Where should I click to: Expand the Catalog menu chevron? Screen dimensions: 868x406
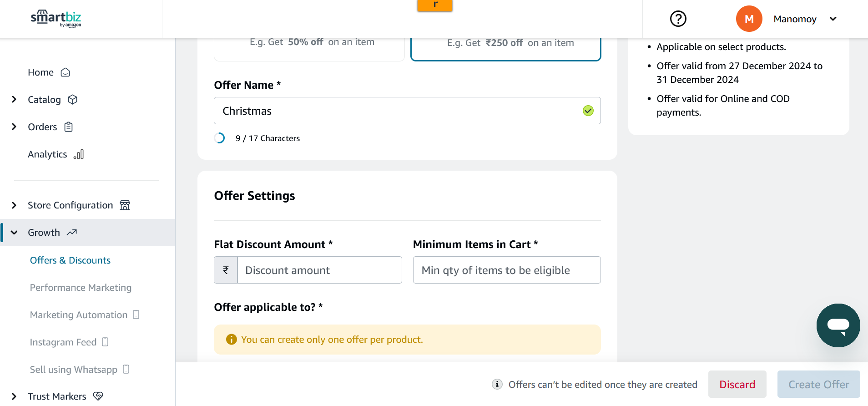coord(14,100)
